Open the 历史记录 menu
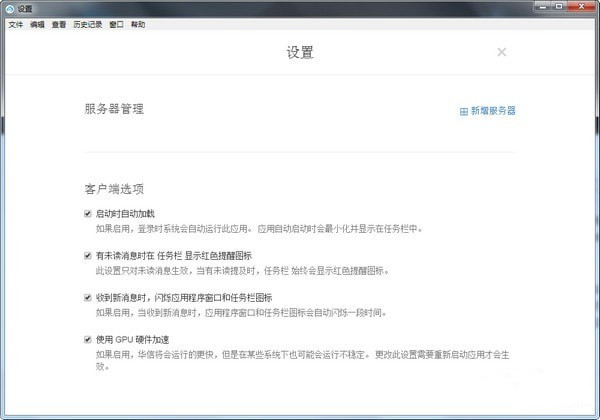 (x=88, y=24)
